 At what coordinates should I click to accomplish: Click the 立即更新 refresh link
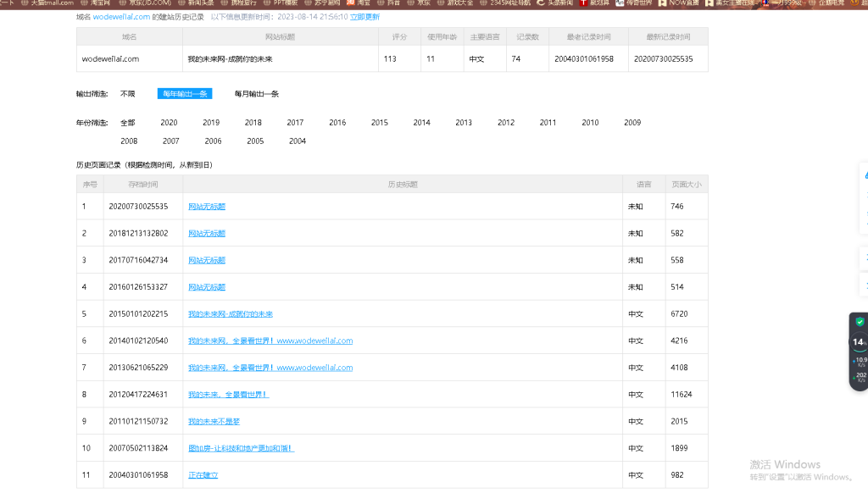(x=364, y=17)
